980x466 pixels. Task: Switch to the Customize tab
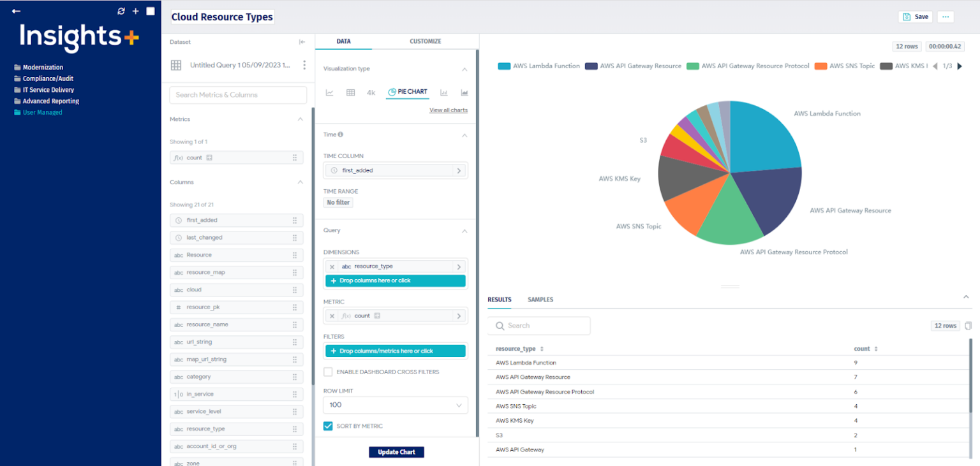[x=425, y=41]
